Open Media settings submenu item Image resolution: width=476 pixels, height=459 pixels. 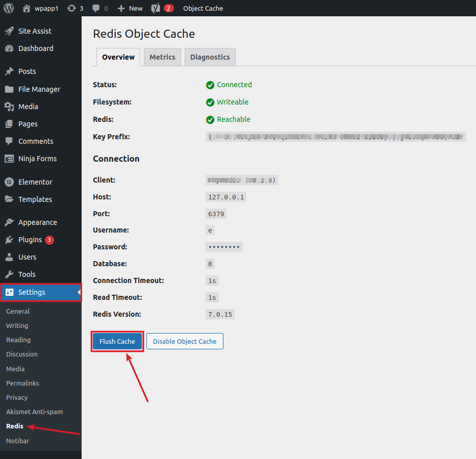[15, 369]
